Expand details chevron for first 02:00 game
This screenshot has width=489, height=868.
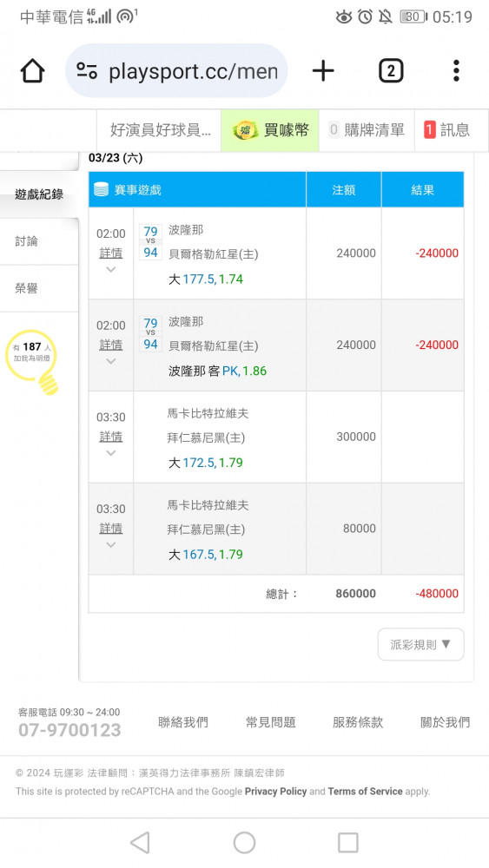pos(111,270)
